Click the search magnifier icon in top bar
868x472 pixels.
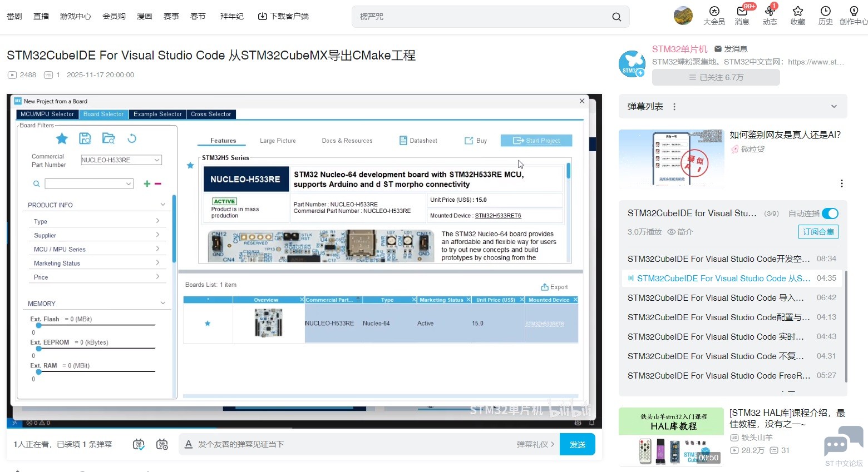pos(617,17)
